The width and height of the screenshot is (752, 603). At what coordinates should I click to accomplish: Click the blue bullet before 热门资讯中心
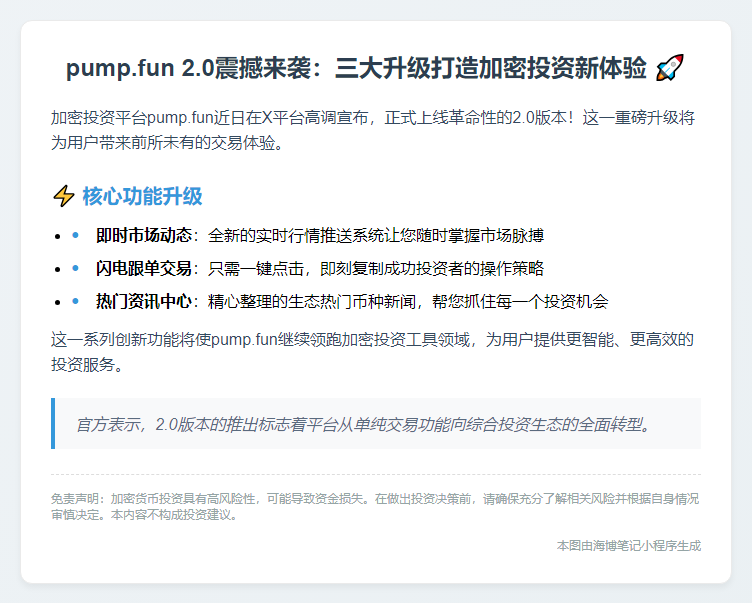click(75, 301)
